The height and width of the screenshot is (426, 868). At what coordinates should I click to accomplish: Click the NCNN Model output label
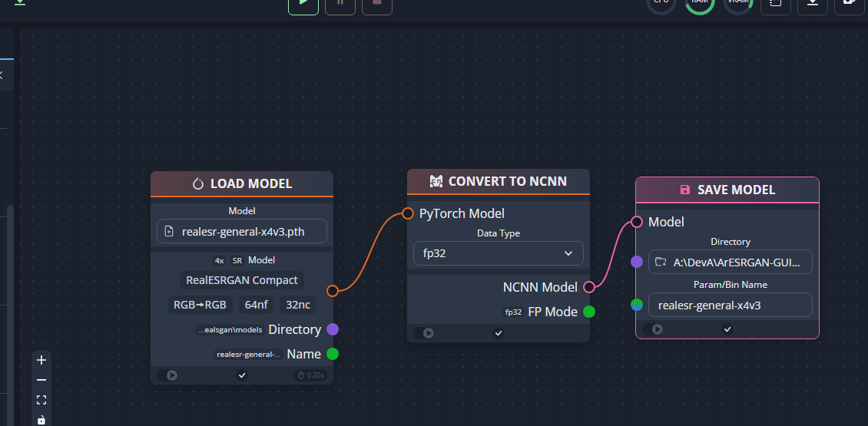click(x=540, y=287)
